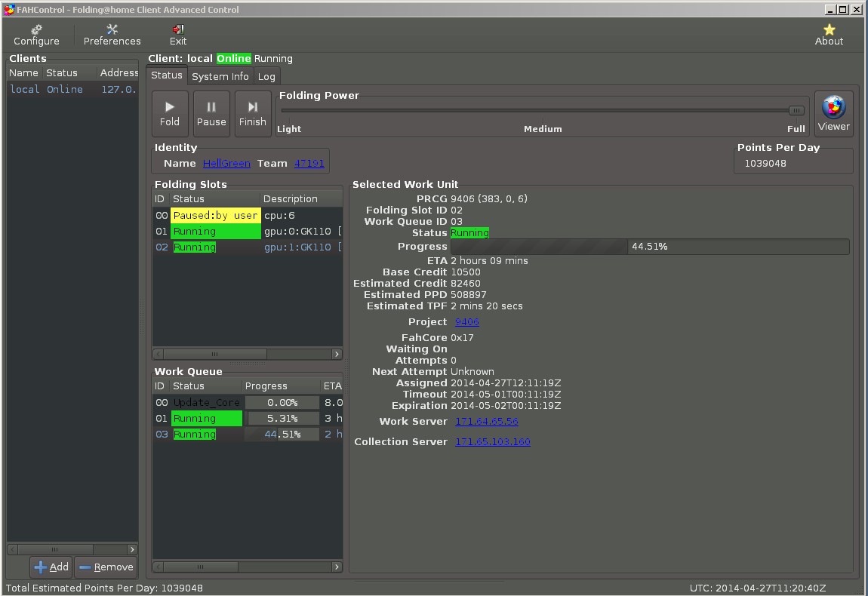The width and height of the screenshot is (868, 596).
Task: Open the HellGreen user name link
Action: (226, 163)
